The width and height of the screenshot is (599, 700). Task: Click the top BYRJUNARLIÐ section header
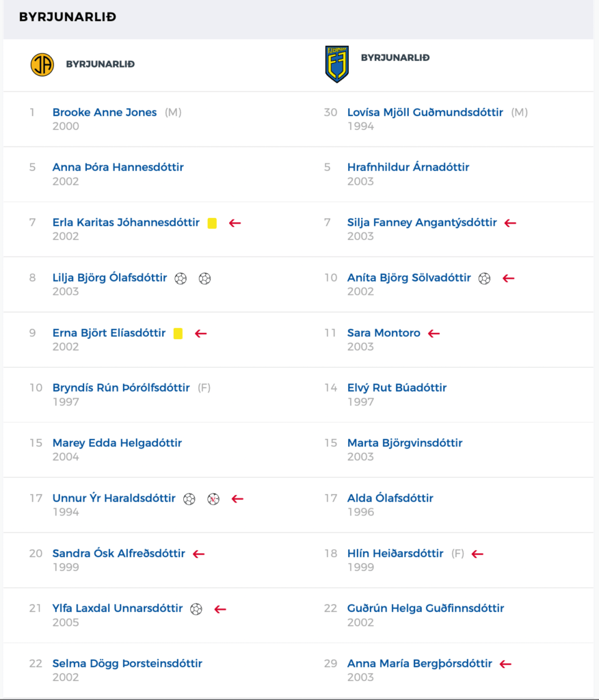[68, 17]
